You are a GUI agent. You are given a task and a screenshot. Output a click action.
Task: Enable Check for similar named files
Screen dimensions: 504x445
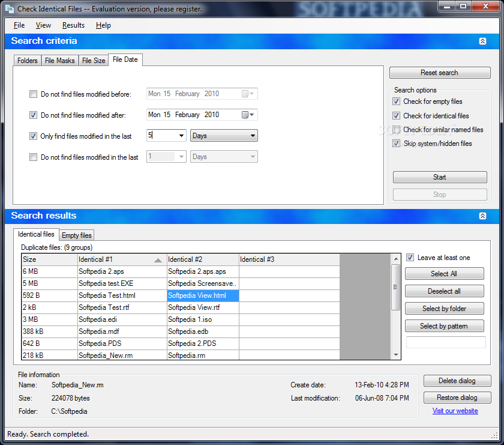(x=397, y=130)
